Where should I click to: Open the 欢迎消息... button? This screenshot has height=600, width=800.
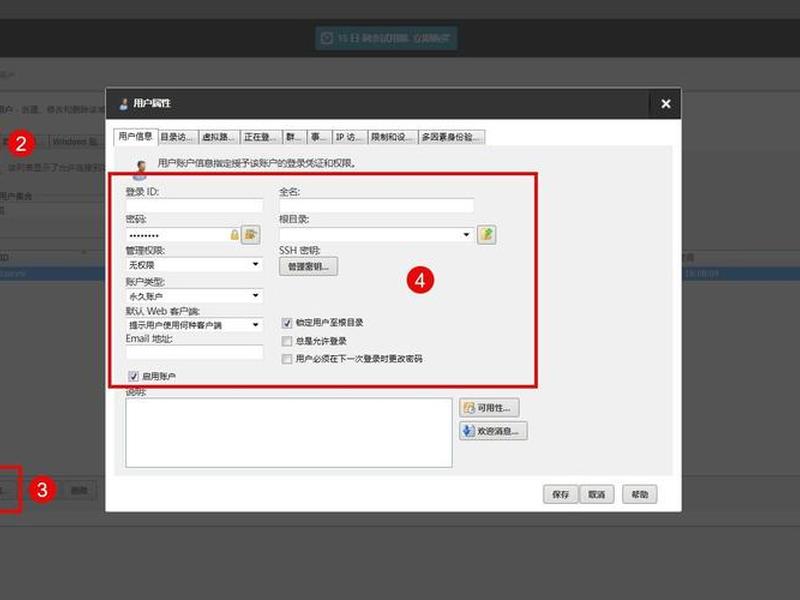(493, 431)
